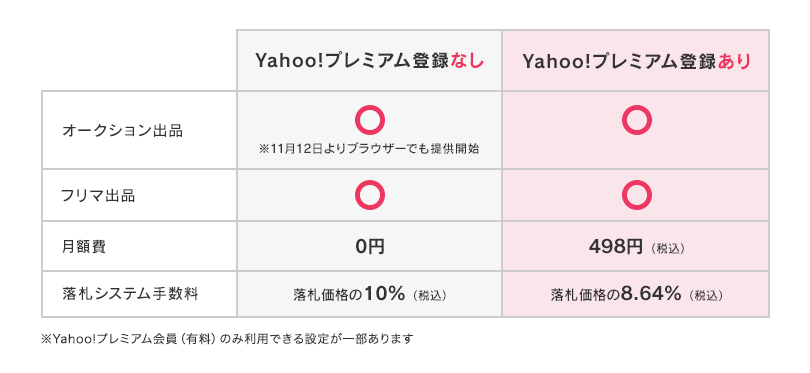Click the フリマ出品 row label
The height and width of the screenshot is (373, 810).
98,196
